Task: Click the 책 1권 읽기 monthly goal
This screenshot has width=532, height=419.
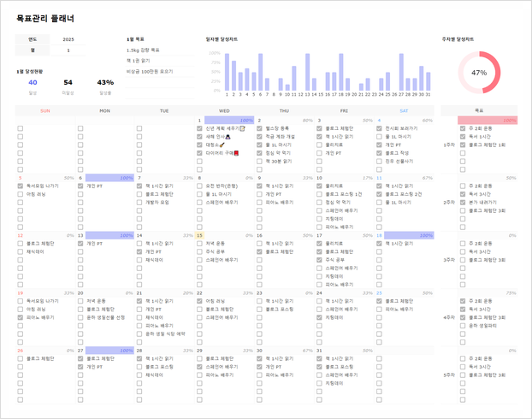Action: [x=138, y=61]
